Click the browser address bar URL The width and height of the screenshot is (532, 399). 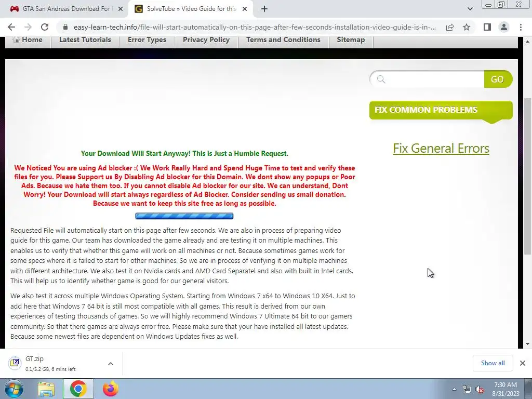coord(255,27)
